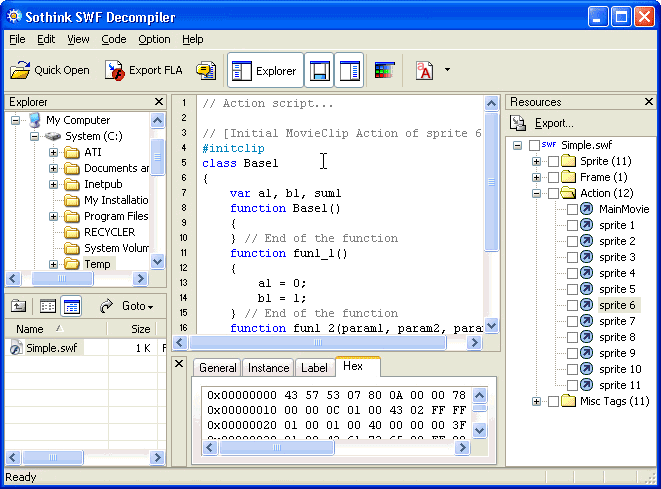The height and width of the screenshot is (489, 661).
Task: Click the sprite 3 action icon
Action: coord(586,257)
